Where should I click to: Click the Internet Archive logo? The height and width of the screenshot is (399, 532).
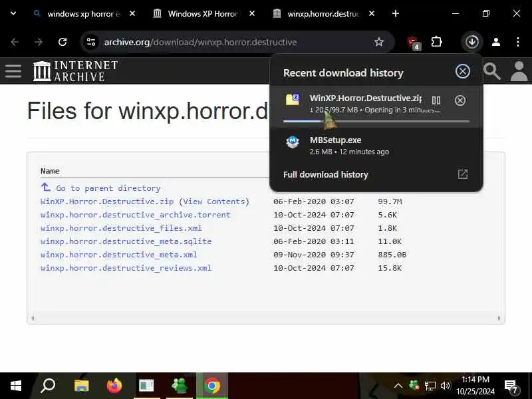76,71
